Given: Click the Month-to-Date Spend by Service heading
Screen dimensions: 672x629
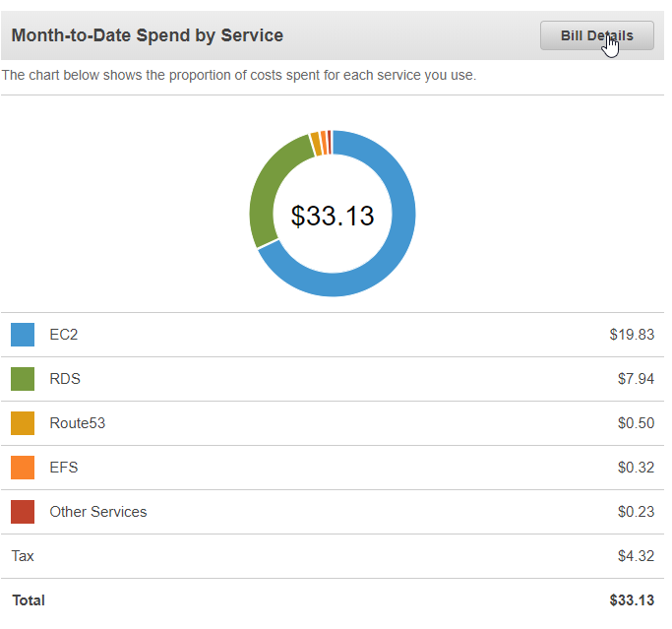Looking at the screenshot, I should coord(148,35).
